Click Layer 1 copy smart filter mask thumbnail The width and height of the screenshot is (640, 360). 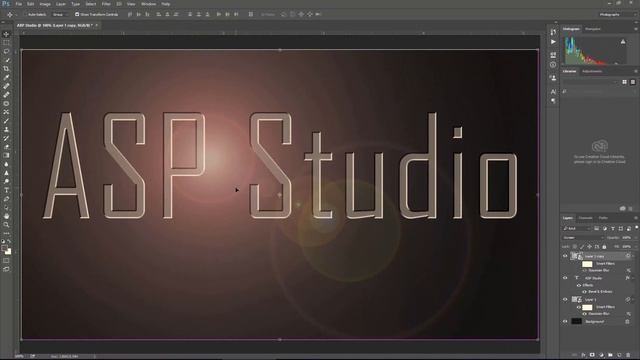pos(587,264)
